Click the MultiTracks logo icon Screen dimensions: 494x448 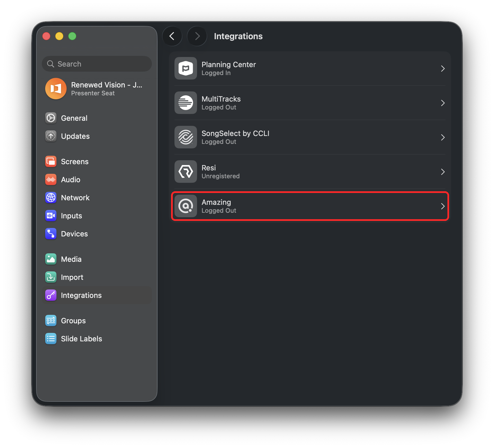click(186, 103)
